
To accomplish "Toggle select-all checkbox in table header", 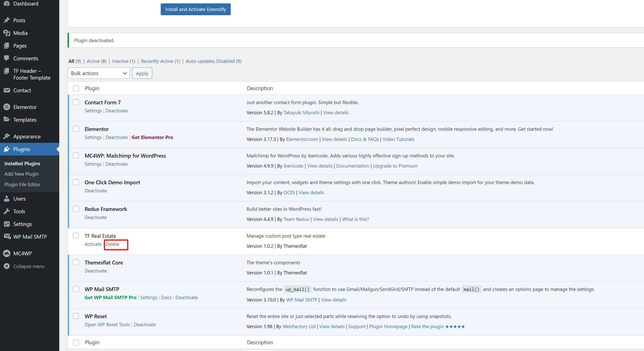I will (76, 88).
